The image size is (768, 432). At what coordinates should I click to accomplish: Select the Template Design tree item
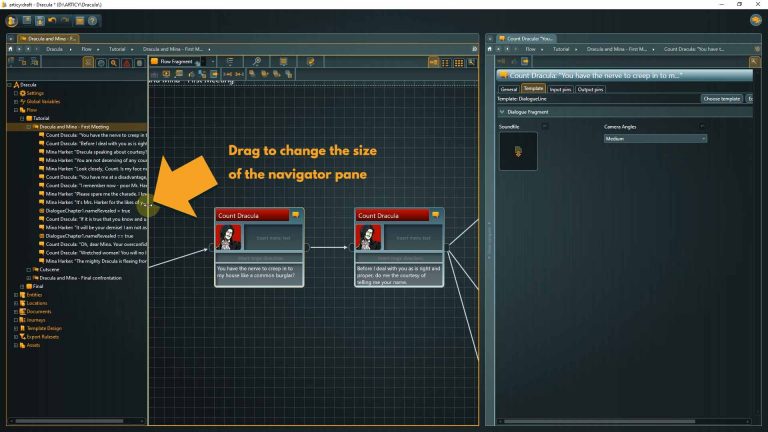tap(44, 328)
